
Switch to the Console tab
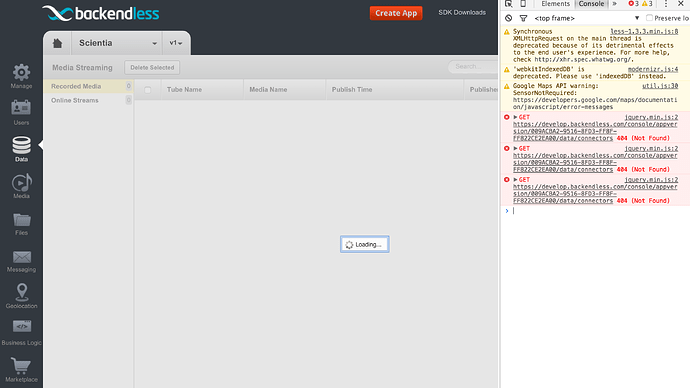point(591,4)
